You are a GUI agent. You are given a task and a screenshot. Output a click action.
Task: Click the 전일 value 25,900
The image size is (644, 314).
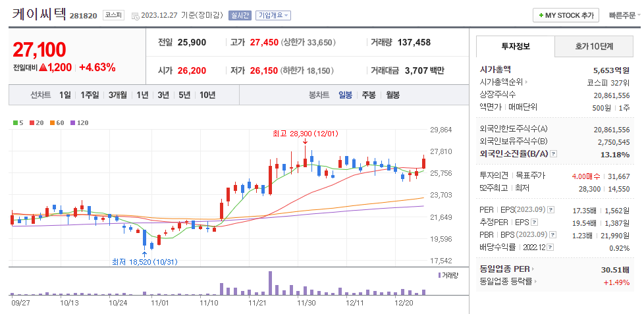(192, 42)
